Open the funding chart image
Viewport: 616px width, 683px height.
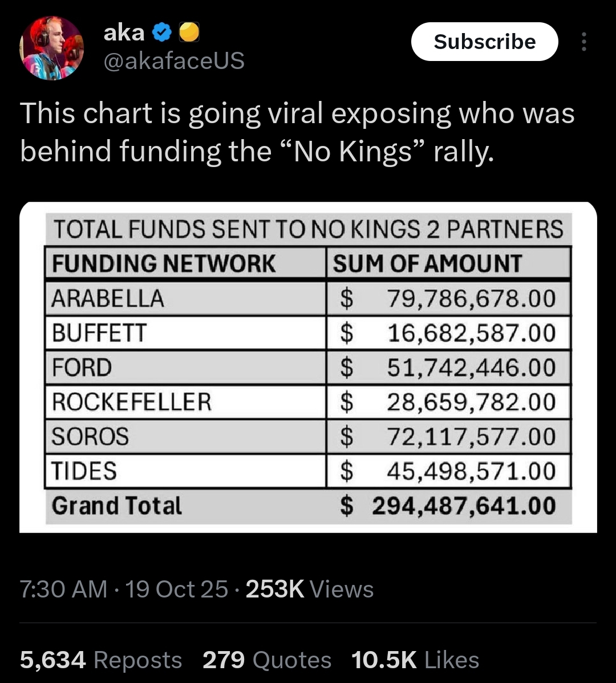308,367
